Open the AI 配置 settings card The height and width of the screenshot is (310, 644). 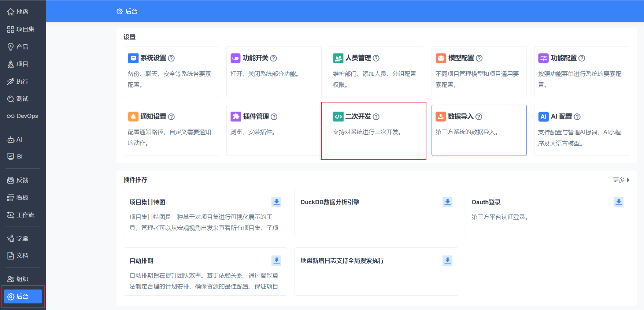581,130
